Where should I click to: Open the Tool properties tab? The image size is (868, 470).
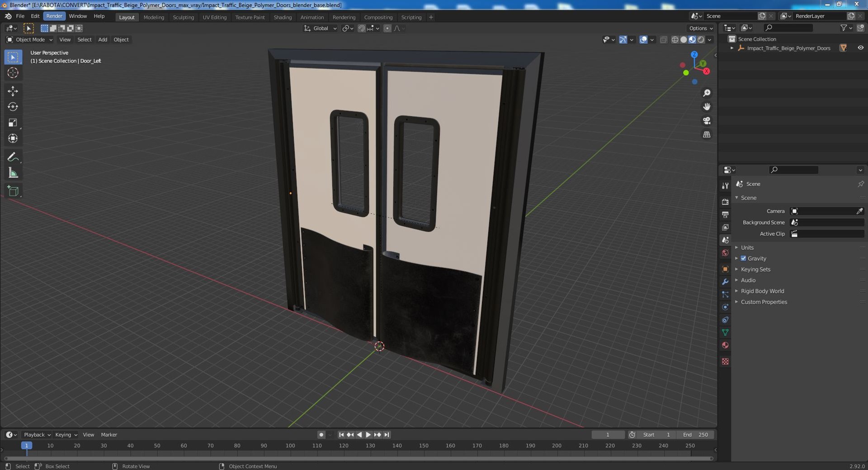click(725, 186)
